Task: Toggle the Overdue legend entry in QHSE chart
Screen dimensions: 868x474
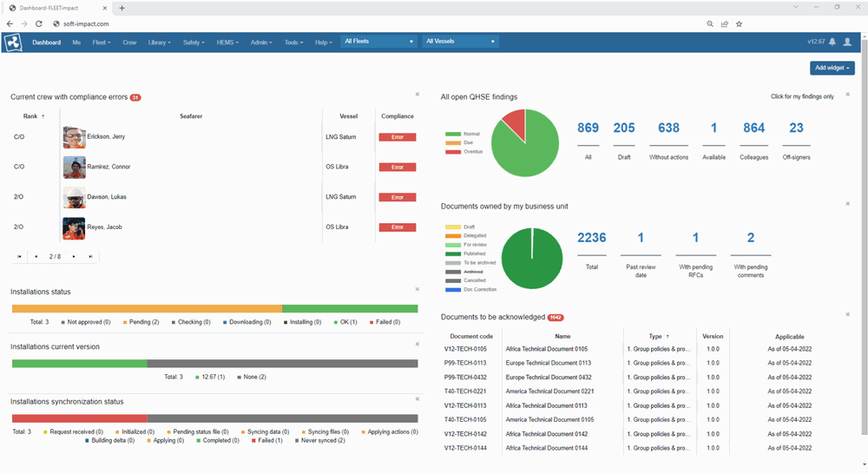Action: [464, 152]
